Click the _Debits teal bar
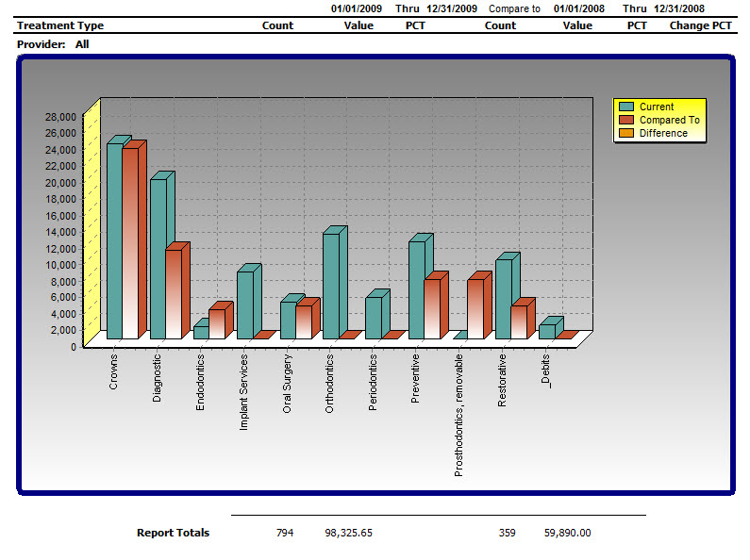This screenshot has height=560, width=750. (547, 332)
